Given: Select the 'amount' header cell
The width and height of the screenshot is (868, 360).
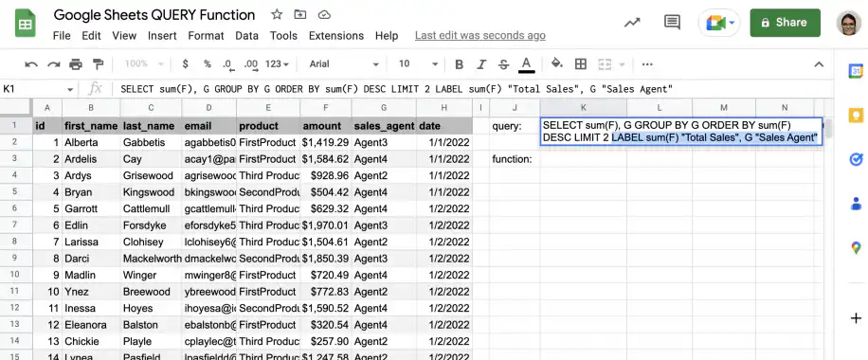Looking at the screenshot, I should (x=326, y=126).
